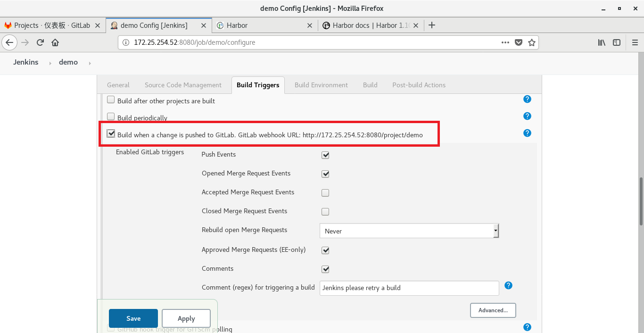Help icon for Comment regex field
The height and width of the screenshot is (333, 644).
click(x=509, y=285)
